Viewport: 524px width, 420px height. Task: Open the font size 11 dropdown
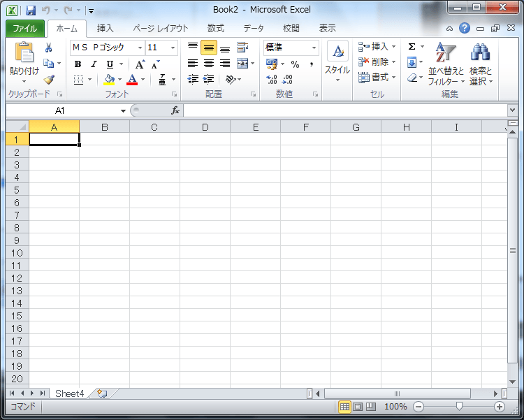tap(173, 48)
